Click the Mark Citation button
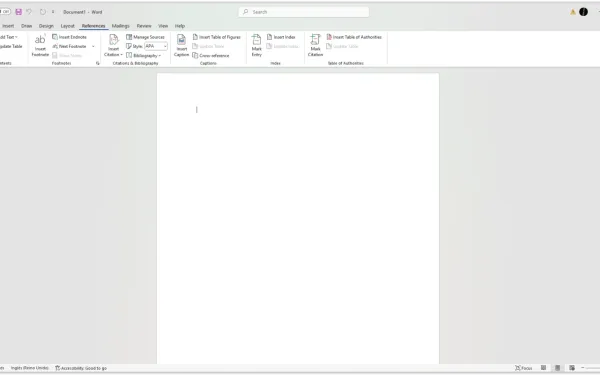Image resolution: width=600 pixels, height=375 pixels. click(x=315, y=46)
